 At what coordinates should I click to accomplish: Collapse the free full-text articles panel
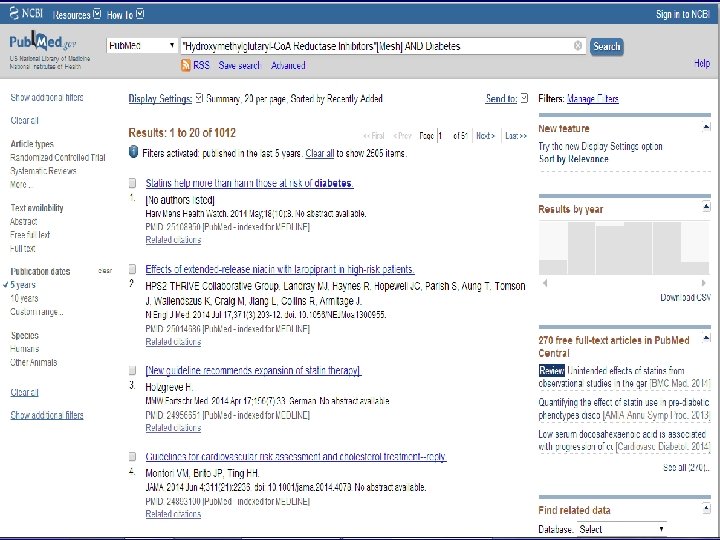tap(706, 339)
